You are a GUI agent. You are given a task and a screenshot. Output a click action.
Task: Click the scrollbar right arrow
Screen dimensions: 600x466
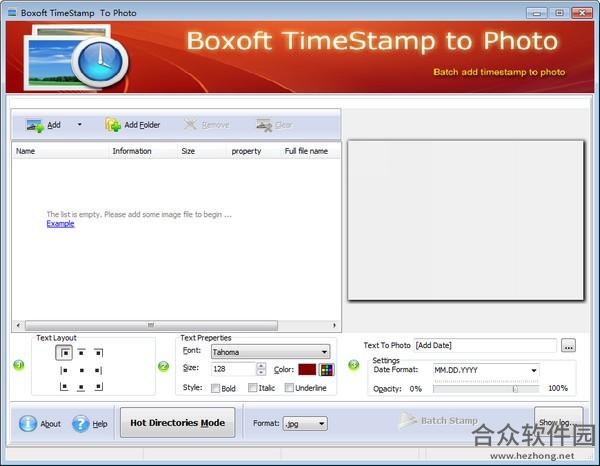(x=334, y=325)
